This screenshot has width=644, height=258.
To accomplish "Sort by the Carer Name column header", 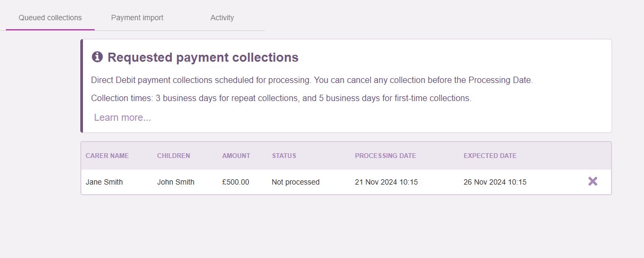I will (x=107, y=156).
